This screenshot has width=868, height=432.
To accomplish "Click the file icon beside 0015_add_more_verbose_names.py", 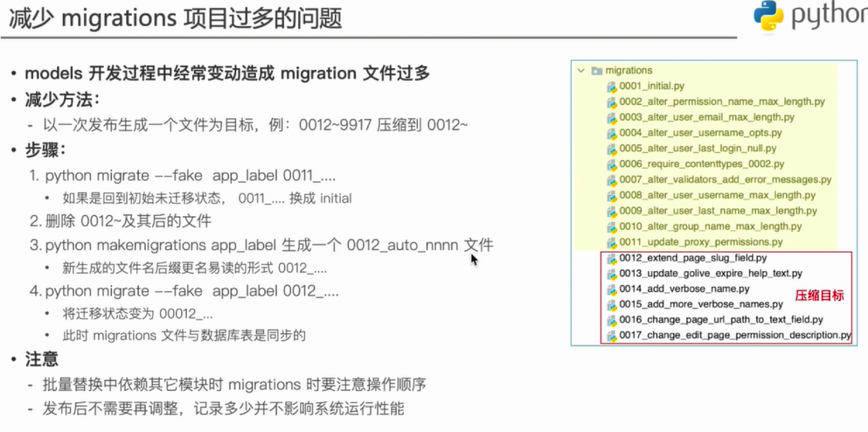I will 612,304.
